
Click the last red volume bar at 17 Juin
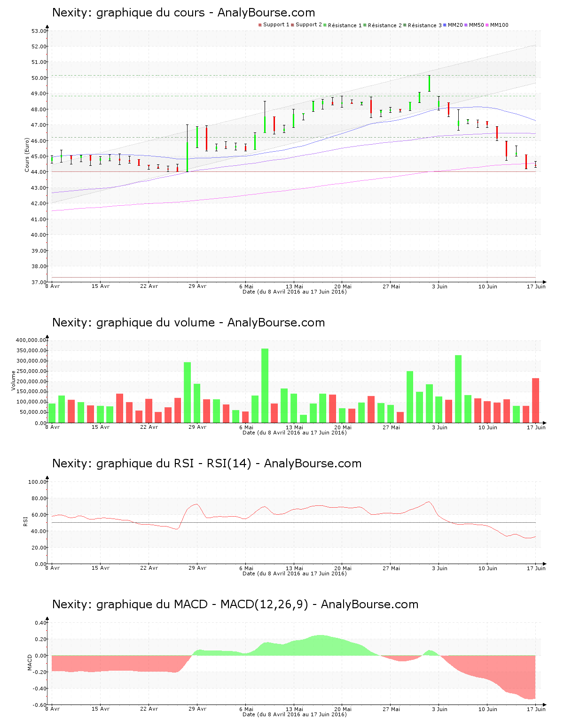click(535, 401)
